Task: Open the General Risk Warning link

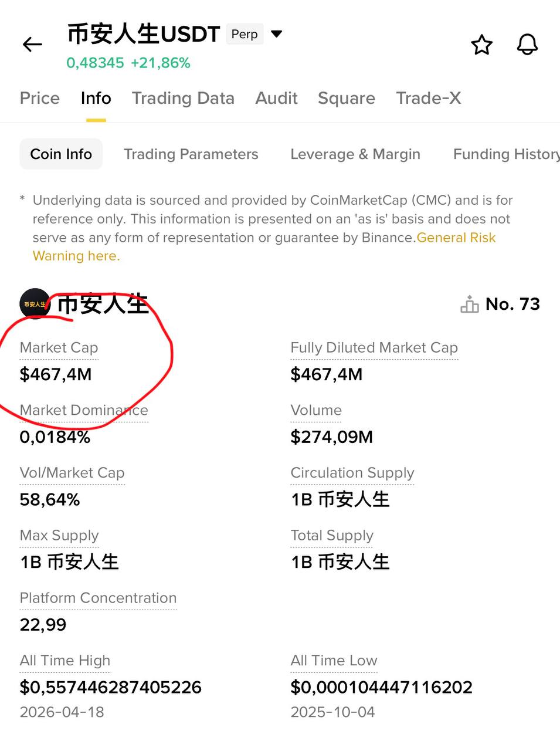Action: [456, 238]
